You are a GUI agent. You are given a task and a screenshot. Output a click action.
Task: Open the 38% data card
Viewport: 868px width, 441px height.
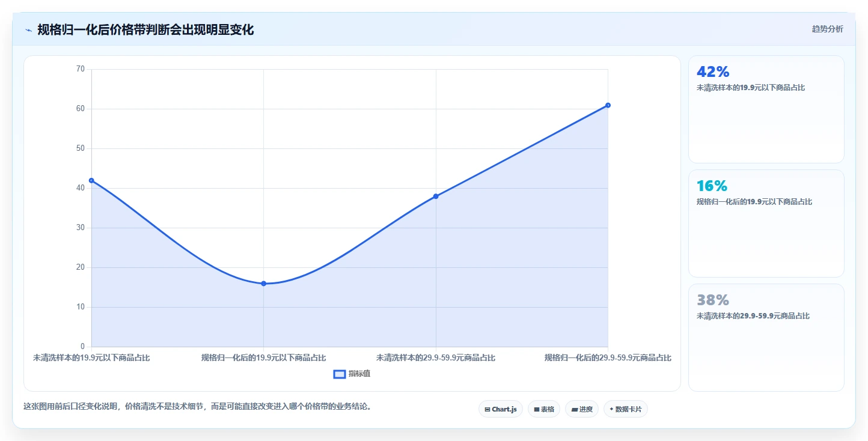(x=766, y=338)
